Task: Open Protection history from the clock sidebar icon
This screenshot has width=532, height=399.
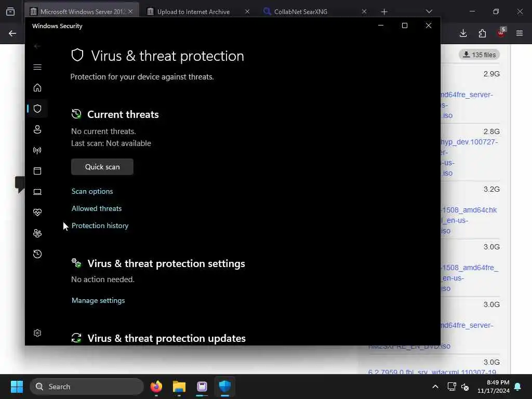Action: tap(37, 254)
